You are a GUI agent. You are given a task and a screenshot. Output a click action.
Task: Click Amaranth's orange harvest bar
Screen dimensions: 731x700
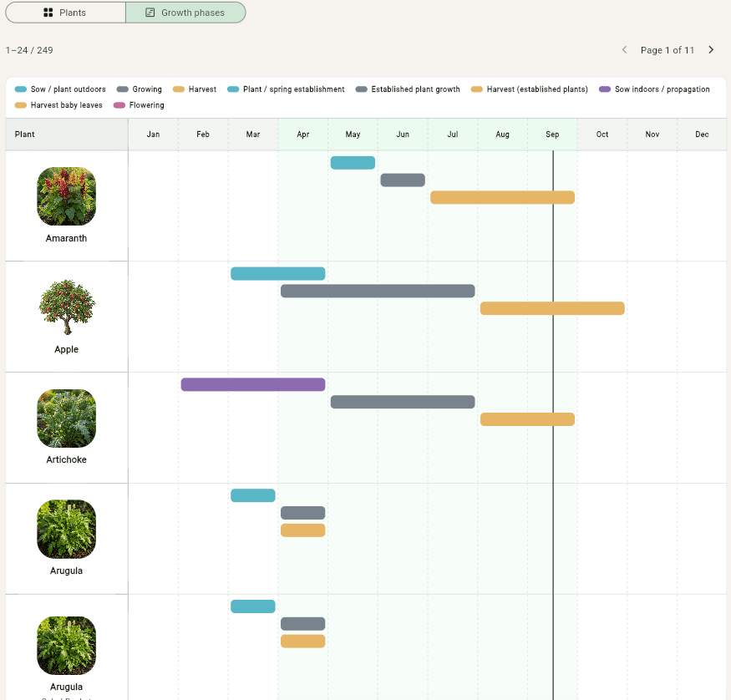(x=502, y=197)
